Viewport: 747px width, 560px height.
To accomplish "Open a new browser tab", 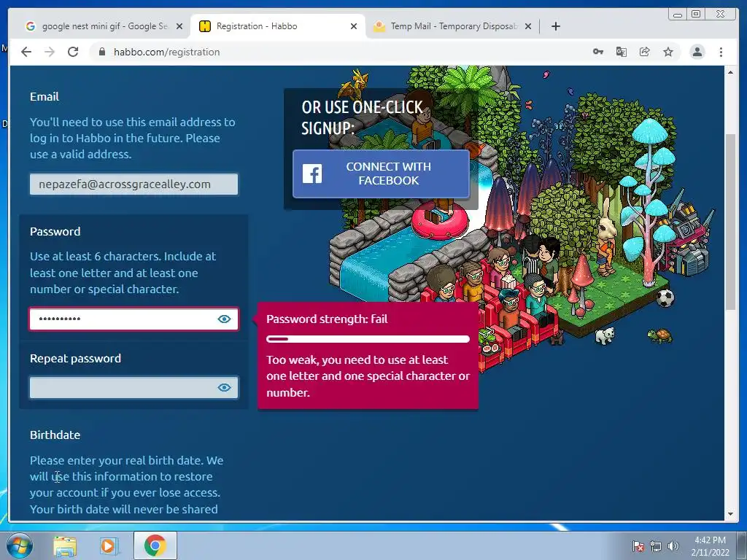I will 555,26.
